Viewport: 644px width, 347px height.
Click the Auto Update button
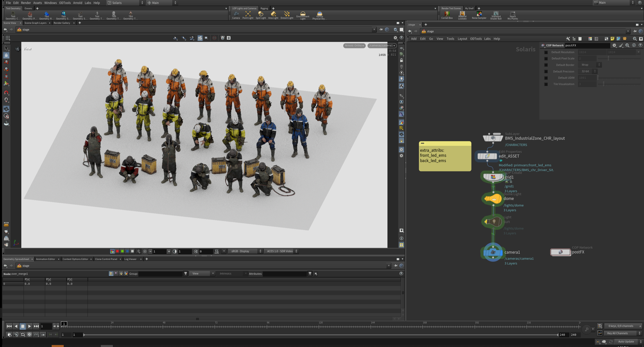626,342
